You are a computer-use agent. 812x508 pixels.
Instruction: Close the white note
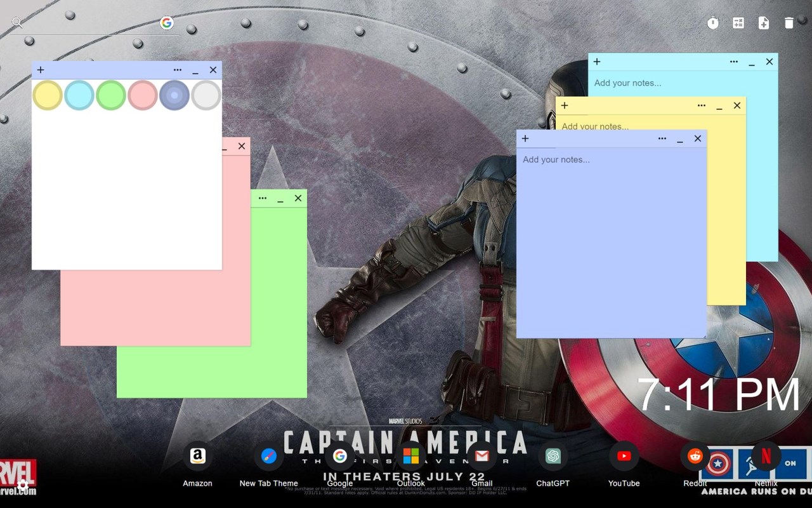tap(213, 70)
